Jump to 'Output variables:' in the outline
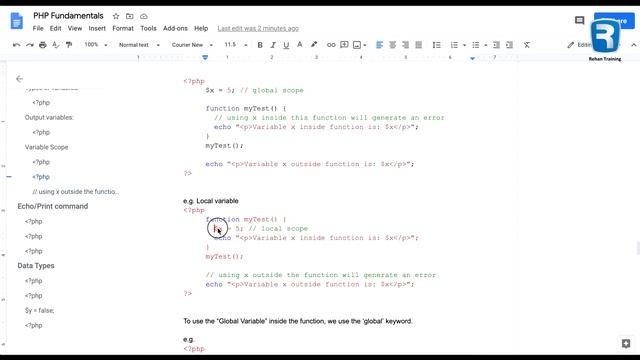This screenshot has height=360, width=640. [49, 118]
